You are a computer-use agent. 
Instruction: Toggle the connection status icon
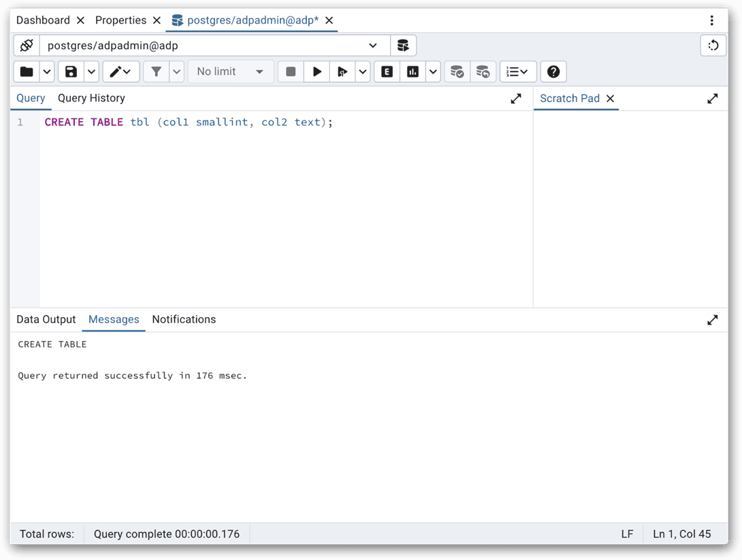click(27, 46)
